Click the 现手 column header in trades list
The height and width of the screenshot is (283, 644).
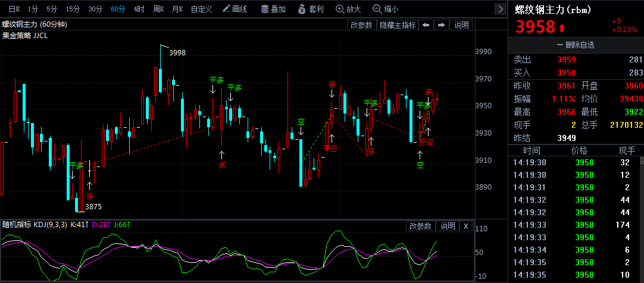[x=626, y=150]
